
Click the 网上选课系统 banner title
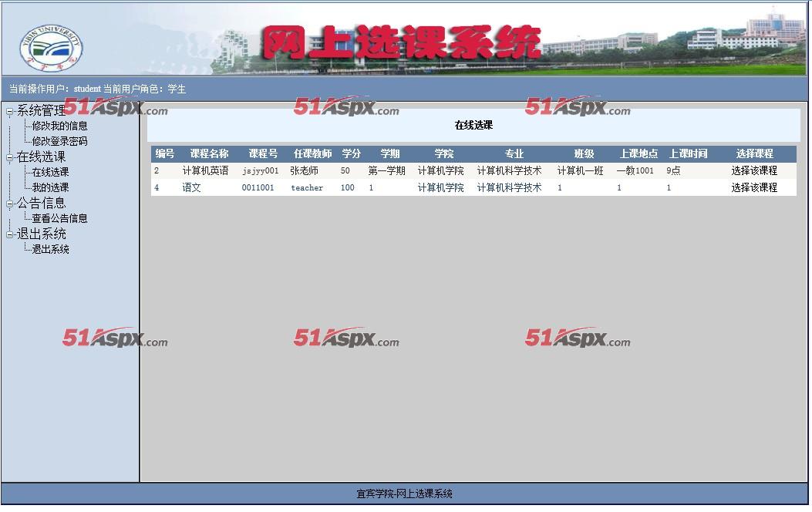pos(401,42)
